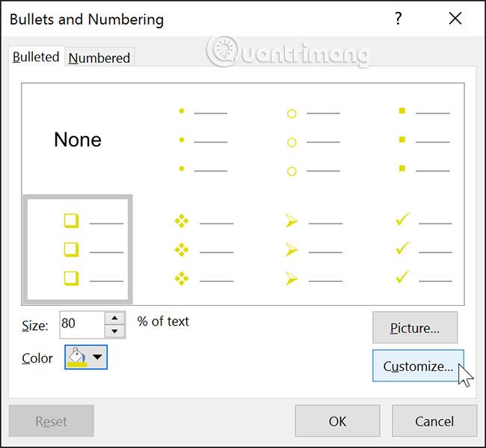Close the Bullets and Numbering dialog

455,18
